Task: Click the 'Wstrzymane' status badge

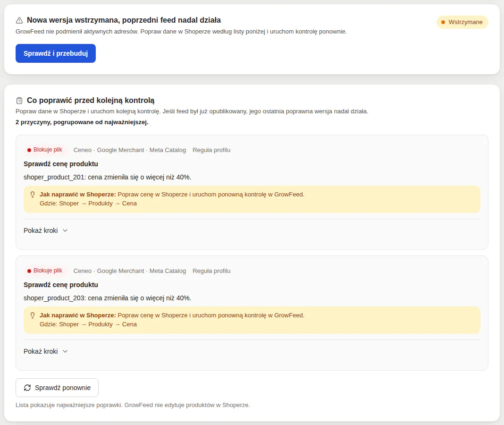Action: point(462,22)
